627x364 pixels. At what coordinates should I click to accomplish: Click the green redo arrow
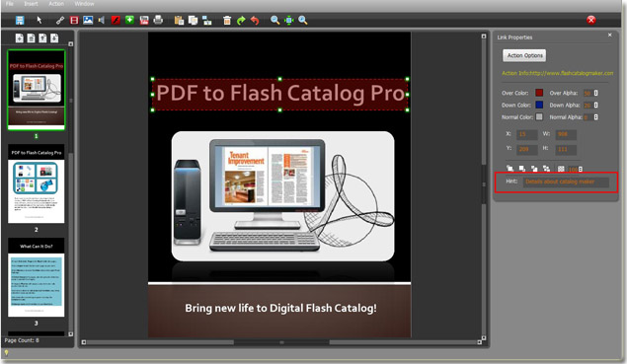click(241, 21)
